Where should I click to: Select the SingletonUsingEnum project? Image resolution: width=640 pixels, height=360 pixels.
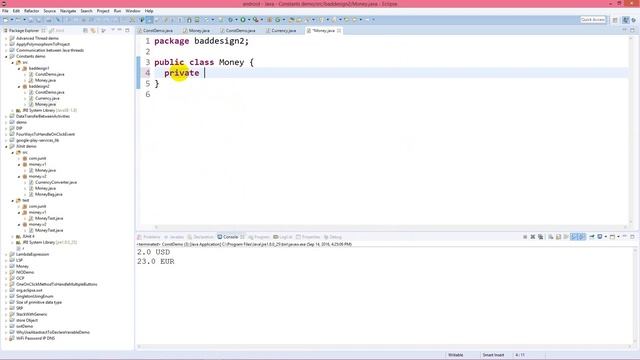(x=34, y=296)
